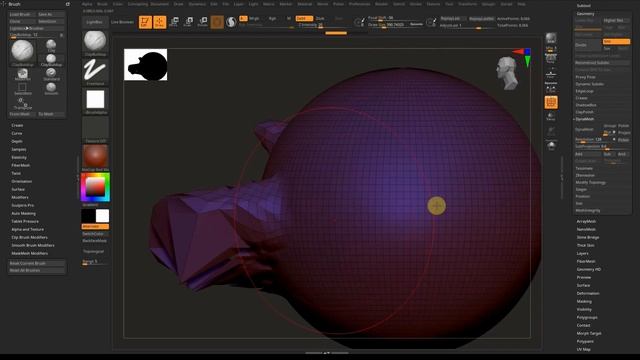Open the Freehand stroke selector
Viewport: 640px width, 360px height.
[x=95, y=72]
